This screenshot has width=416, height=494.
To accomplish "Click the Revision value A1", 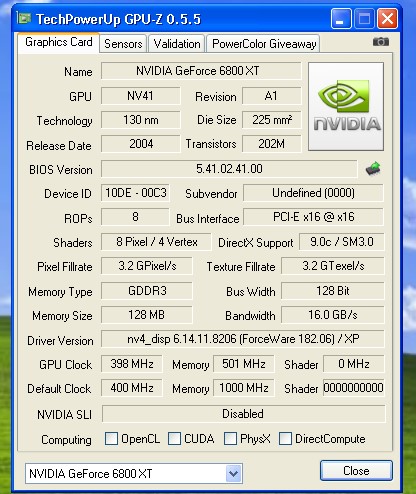I will [x=272, y=96].
